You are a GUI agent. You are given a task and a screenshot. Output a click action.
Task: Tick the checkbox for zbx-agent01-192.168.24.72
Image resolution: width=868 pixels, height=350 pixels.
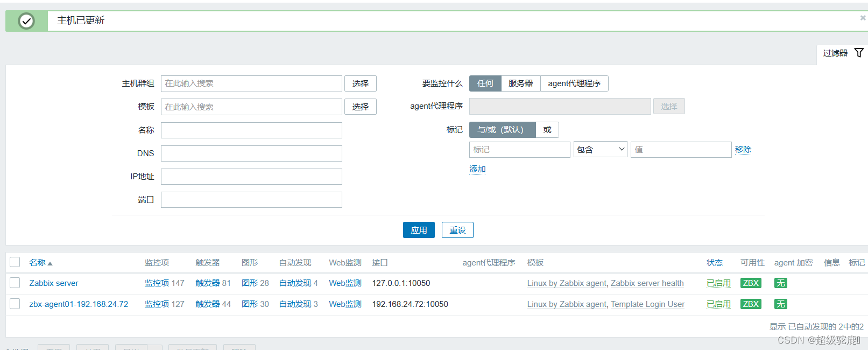(15, 304)
